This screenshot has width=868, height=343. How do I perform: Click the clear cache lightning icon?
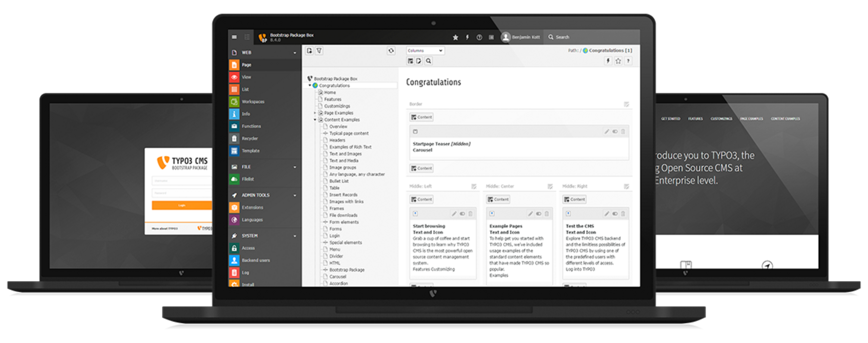point(468,37)
